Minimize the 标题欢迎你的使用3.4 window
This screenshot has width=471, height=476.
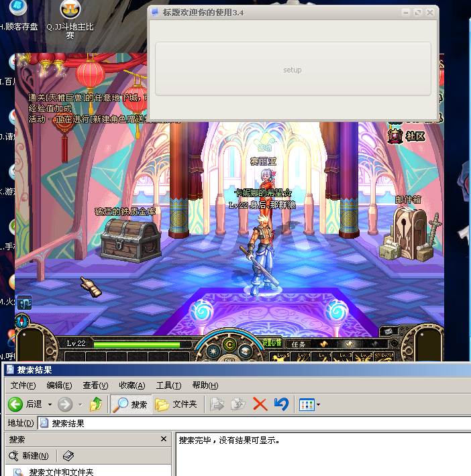point(405,13)
